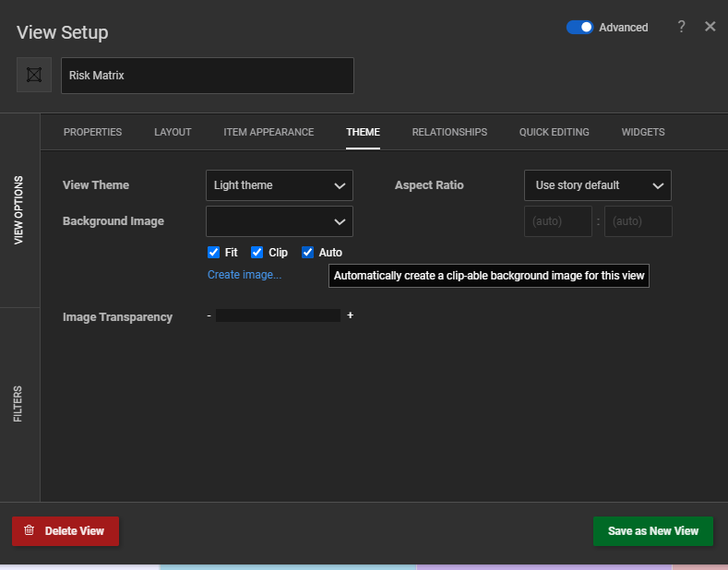Screen dimensions: 728x570
Task: Close the View Setup dialog
Action: [x=710, y=27]
